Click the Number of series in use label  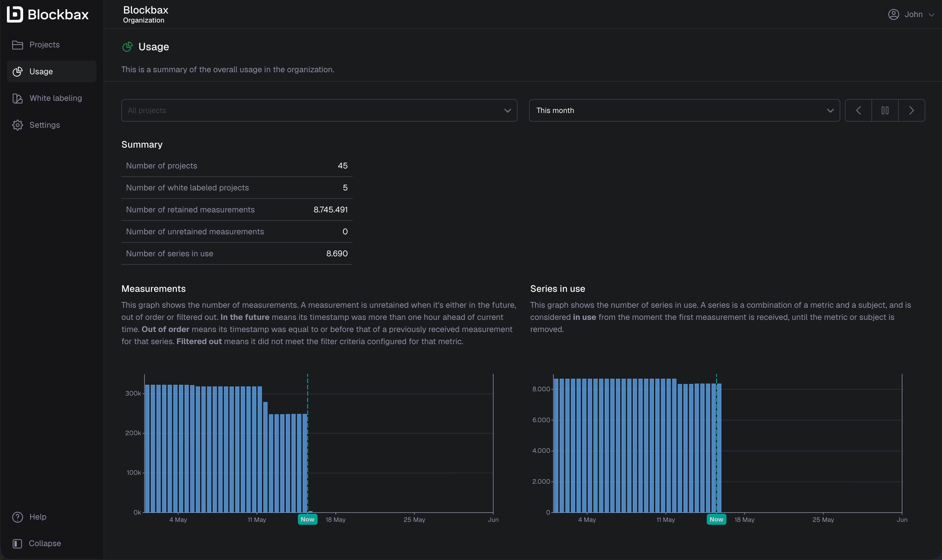pyautogui.click(x=169, y=254)
